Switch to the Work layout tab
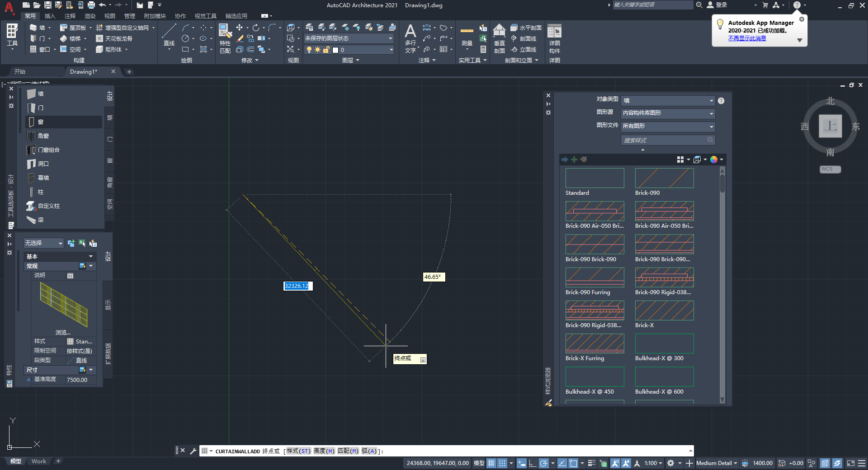 click(39, 461)
